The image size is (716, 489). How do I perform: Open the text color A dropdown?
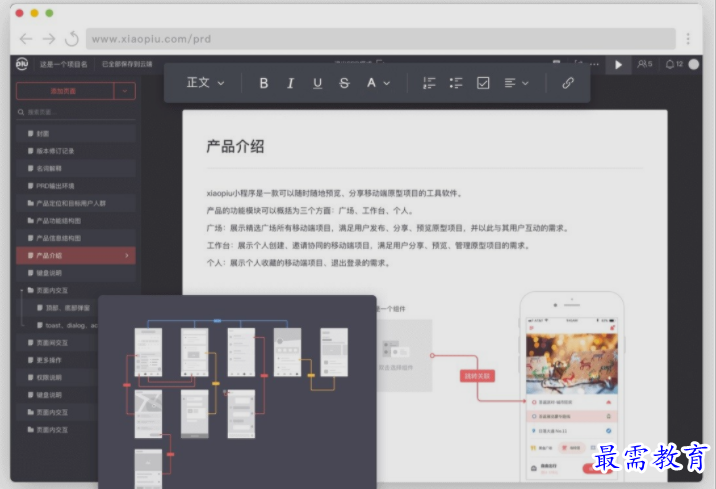point(378,83)
